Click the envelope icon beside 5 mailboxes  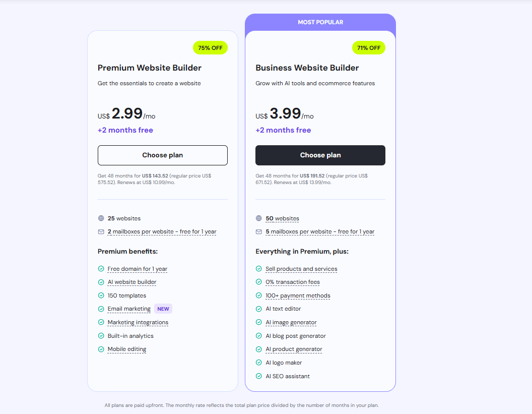tap(259, 232)
